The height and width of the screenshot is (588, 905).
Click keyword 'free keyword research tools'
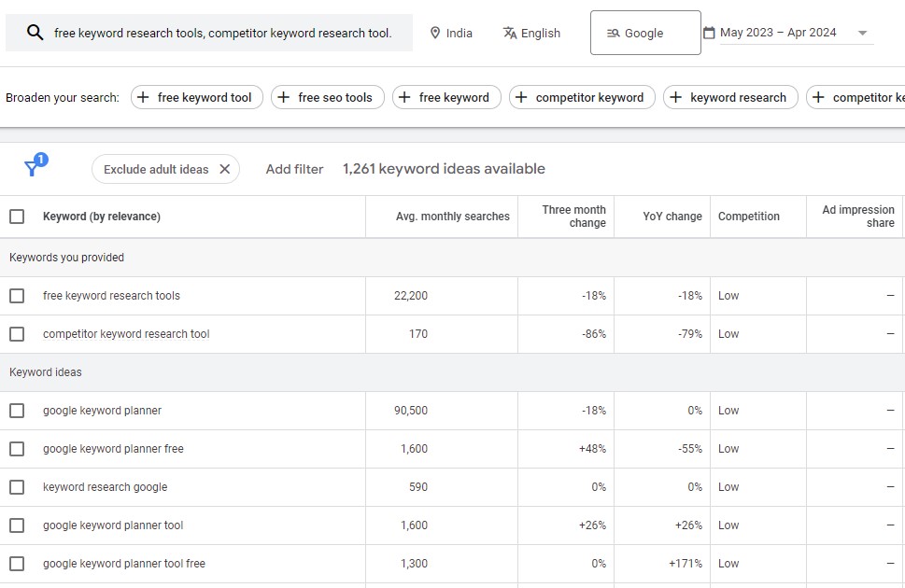click(x=111, y=296)
